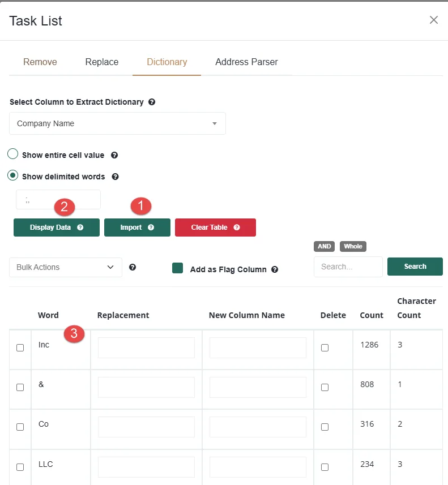Open the Replace tab

tap(102, 62)
